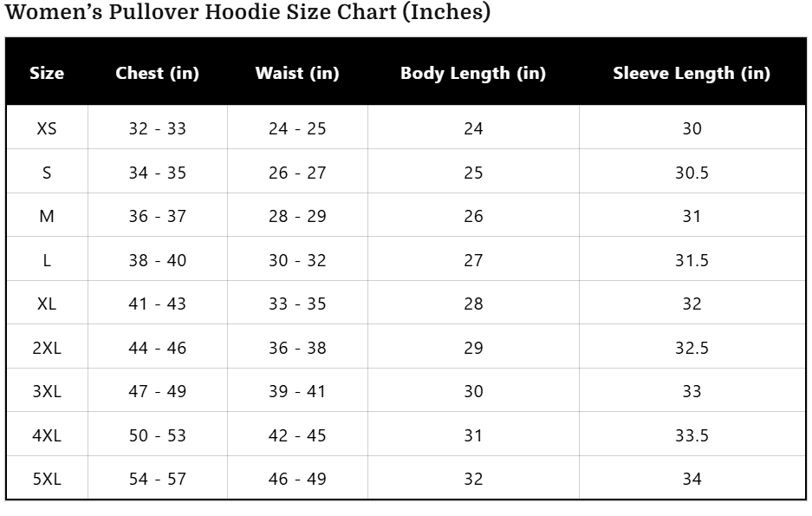
Task: Click the Size column header
Action: click(x=47, y=74)
